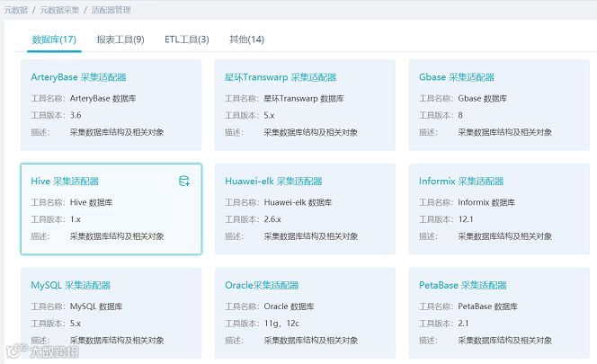Click the PetaBase version value 2.1

(463, 324)
